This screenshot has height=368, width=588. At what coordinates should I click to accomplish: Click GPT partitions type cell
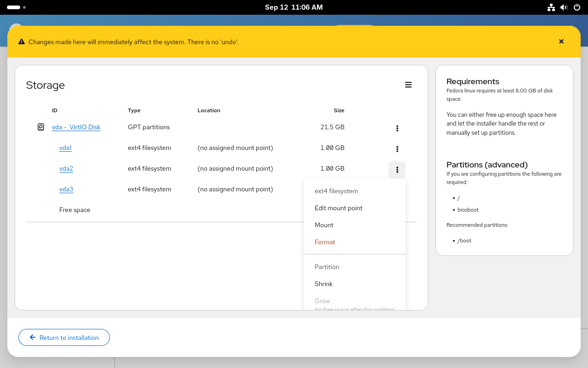click(x=149, y=127)
